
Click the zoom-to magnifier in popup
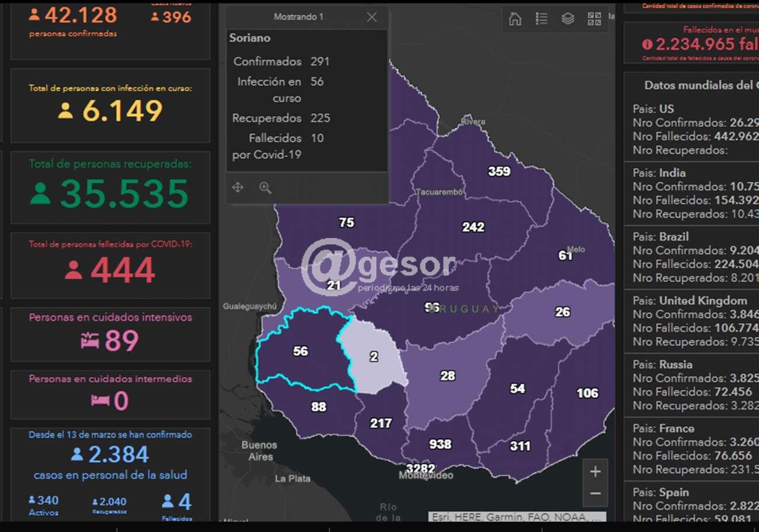point(266,188)
